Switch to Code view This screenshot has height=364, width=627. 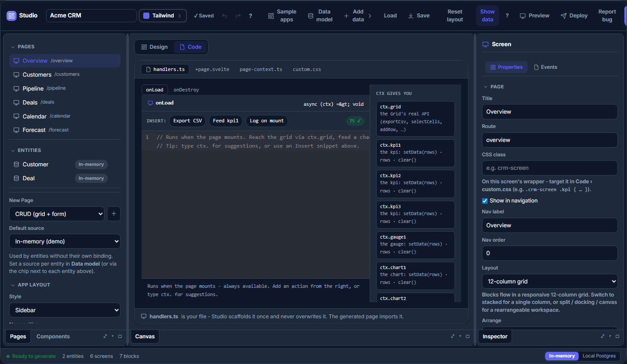tap(191, 47)
